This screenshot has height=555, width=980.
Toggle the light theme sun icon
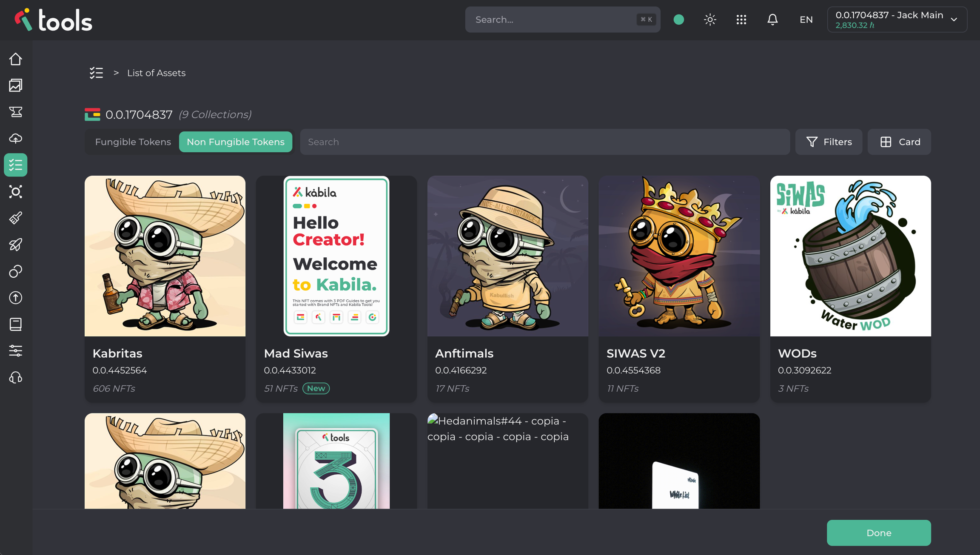click(x=710, y=20)
